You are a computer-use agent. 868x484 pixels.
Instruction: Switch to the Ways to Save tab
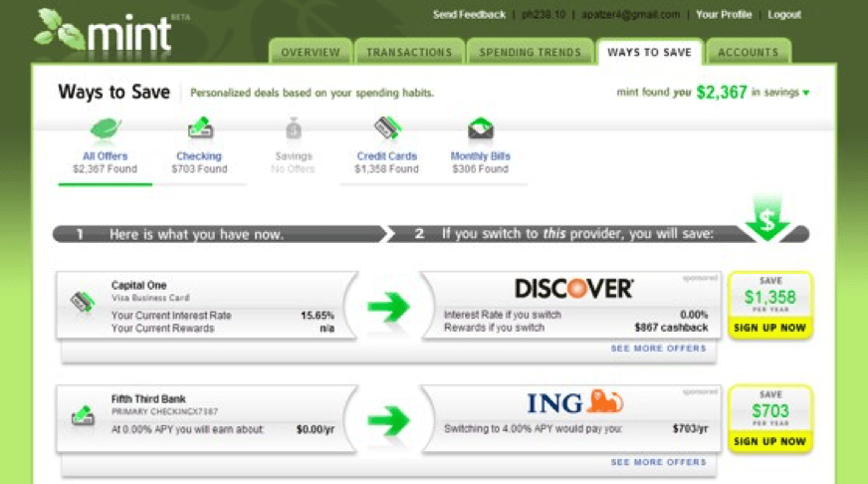click(x=649, y=52)
